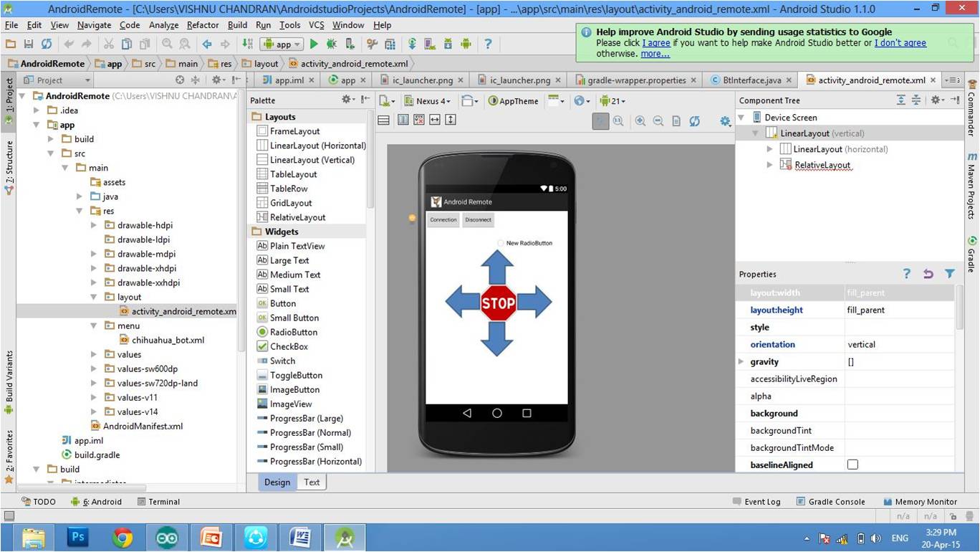Image resolution: width=980 pixels, height=552 pixels.
Task: Click the more... link in notification
Action: [x=655, y=54]
